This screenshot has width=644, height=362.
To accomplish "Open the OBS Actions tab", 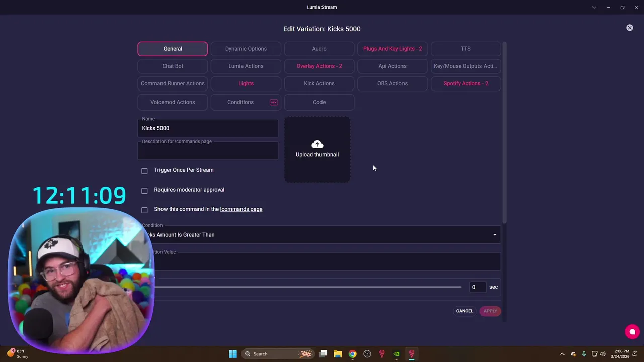I will [392, 83].
